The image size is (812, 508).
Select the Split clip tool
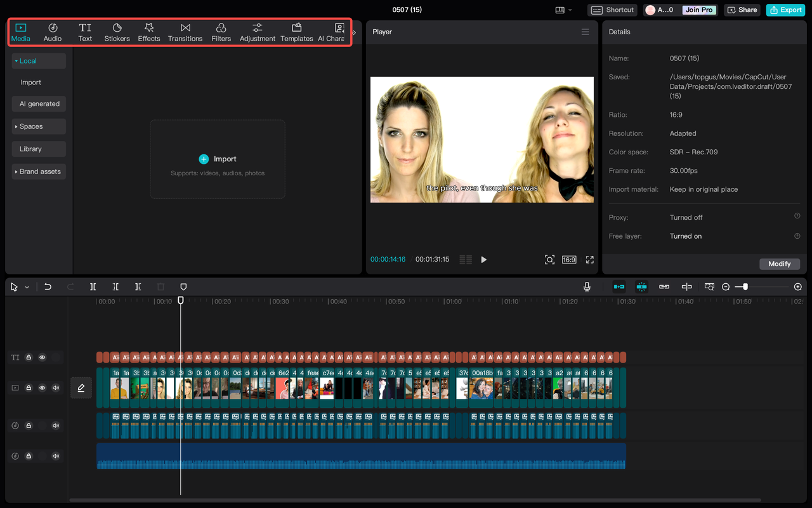pos(93,286)
